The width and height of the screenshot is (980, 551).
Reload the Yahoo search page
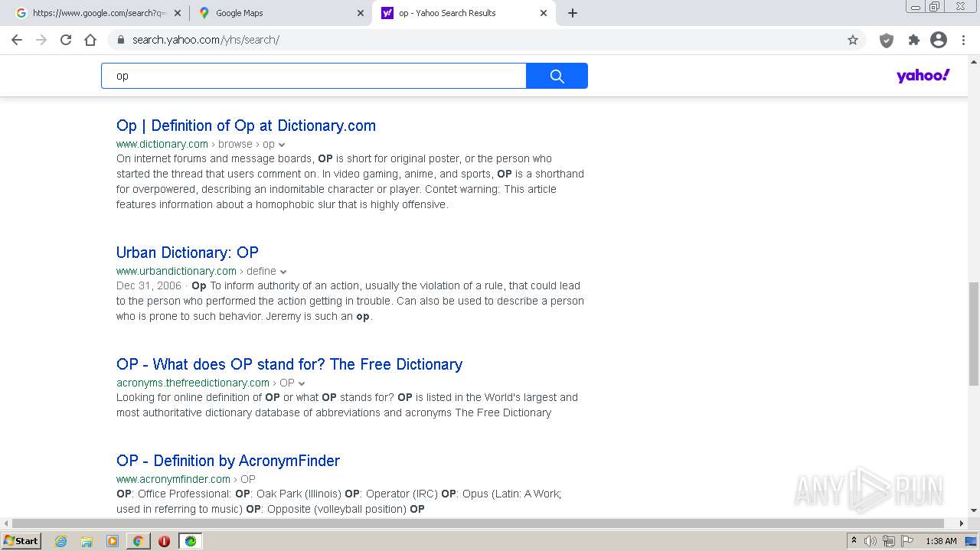click(66, 40)
